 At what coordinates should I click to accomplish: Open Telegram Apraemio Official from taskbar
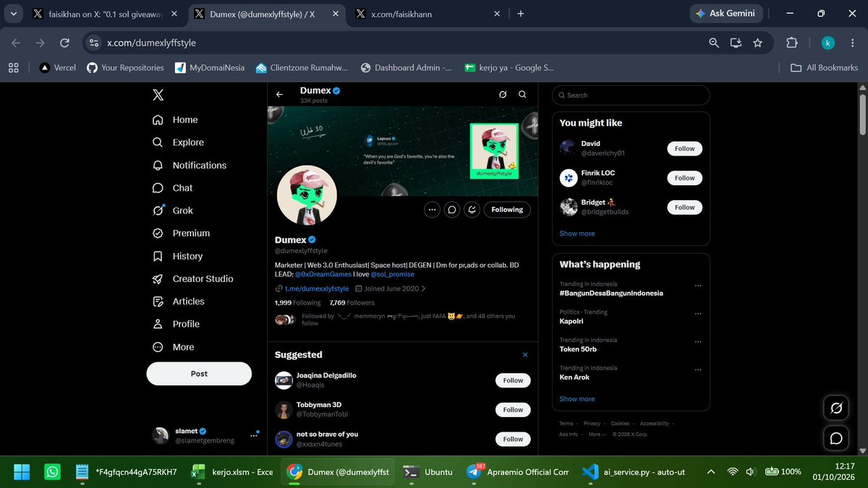tap(518, 472)
